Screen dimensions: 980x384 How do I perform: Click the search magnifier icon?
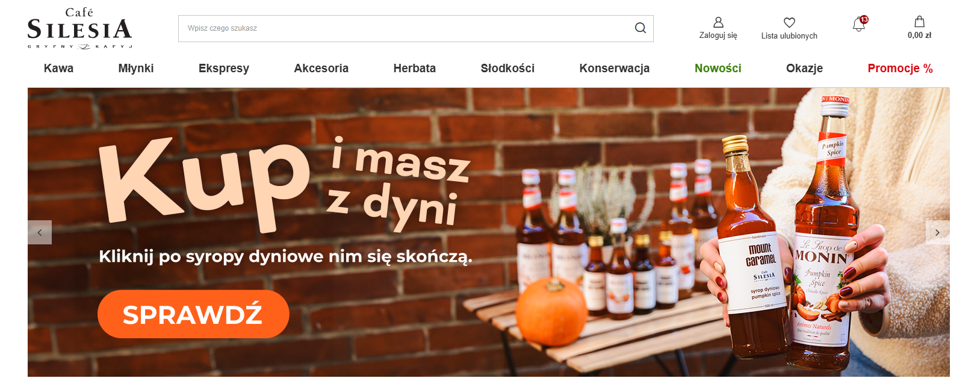click(x=640, y=28)
